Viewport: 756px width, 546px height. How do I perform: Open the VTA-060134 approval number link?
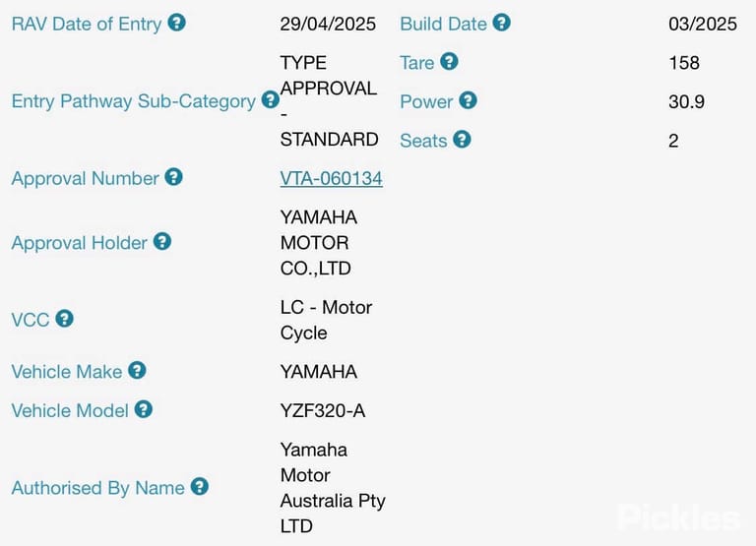[x=331, y=178]
